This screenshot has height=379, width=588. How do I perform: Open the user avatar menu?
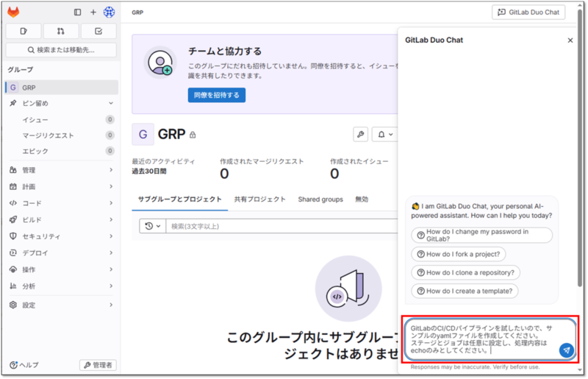(x=109, y=12)
